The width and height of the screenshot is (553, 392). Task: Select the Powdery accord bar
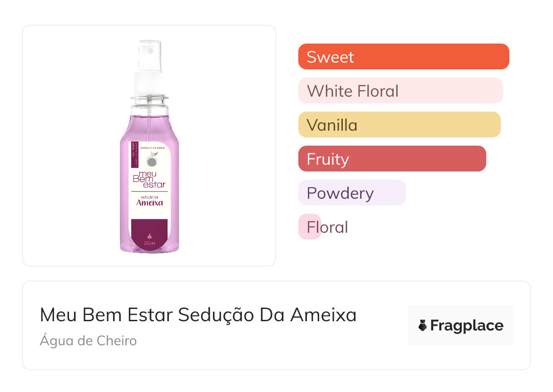pos(351,193)
